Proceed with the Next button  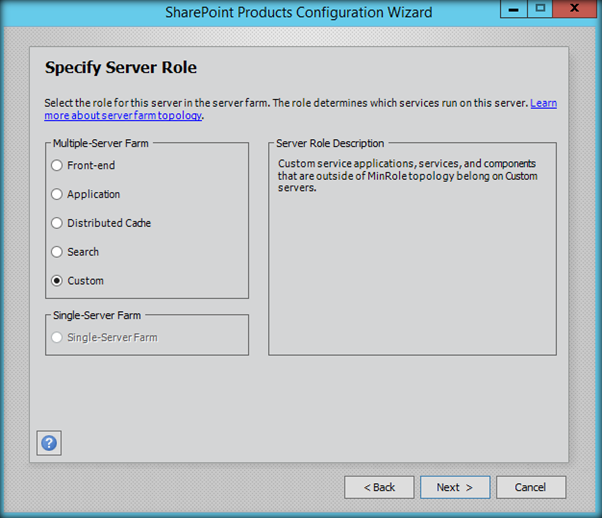[x=455, y=487]
